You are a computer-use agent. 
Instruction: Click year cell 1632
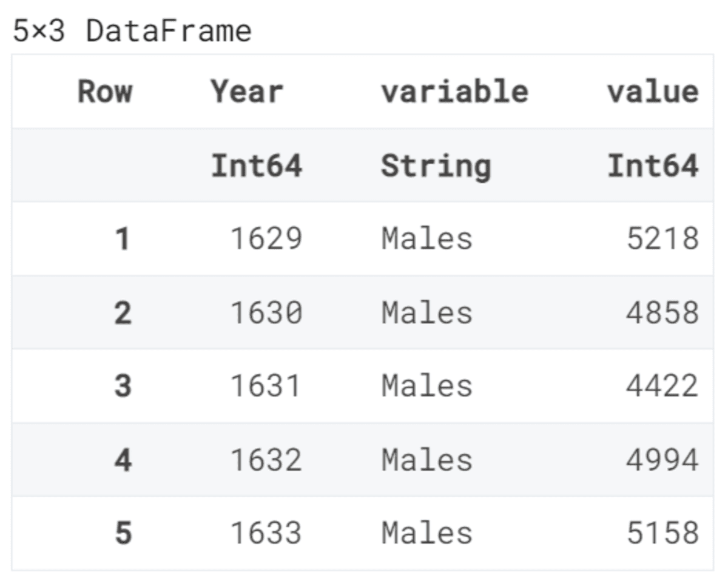[x=266, y=460]
